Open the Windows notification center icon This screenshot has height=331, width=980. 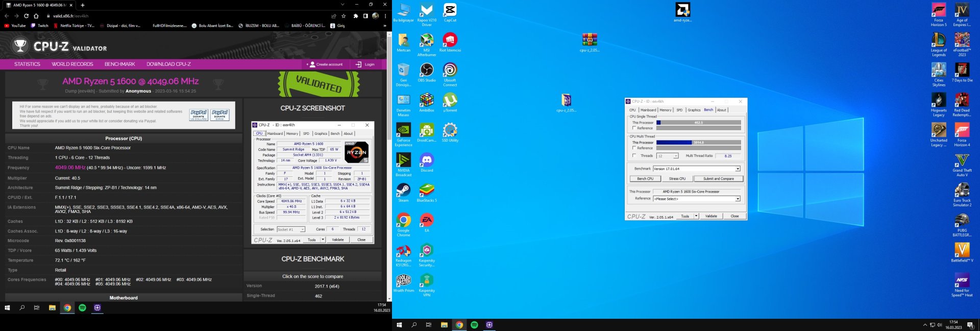point(970,325)
